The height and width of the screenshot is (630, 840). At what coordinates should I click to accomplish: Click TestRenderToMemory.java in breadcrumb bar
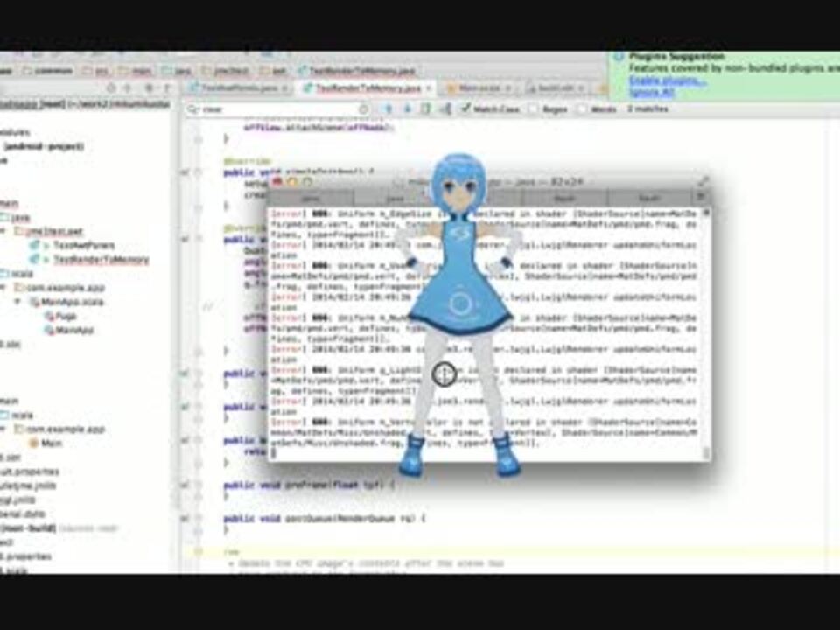coord(357,71)
